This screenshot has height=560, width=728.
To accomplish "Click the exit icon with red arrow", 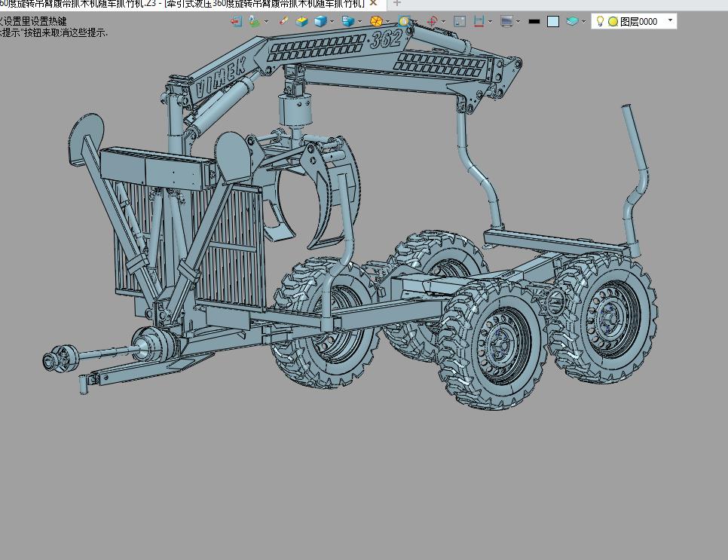I will coord(237,21).
